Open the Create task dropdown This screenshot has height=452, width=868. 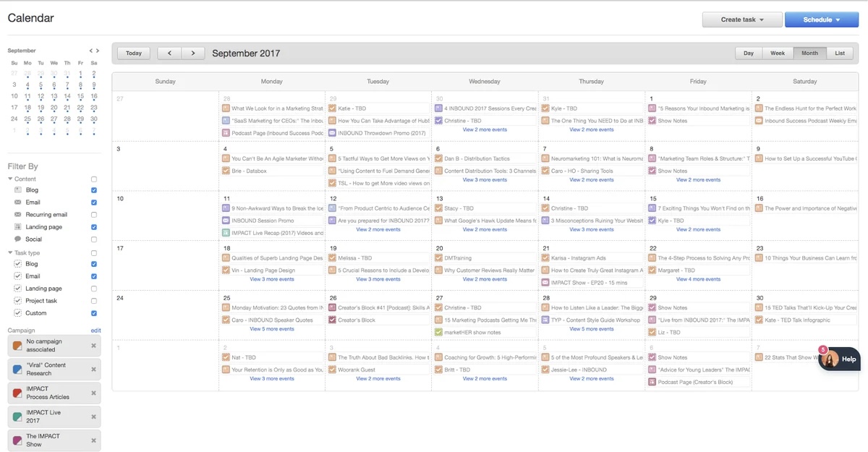[x=742, y=20]
